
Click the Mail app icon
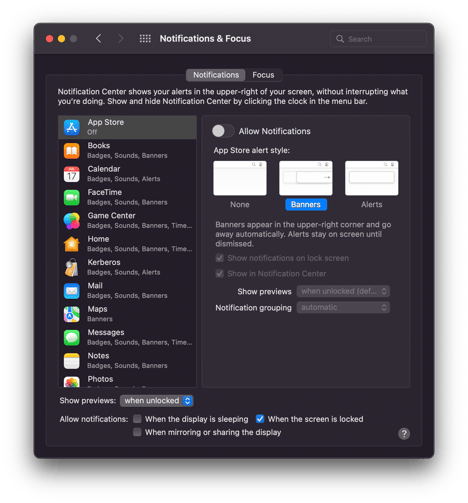(71, 291)
